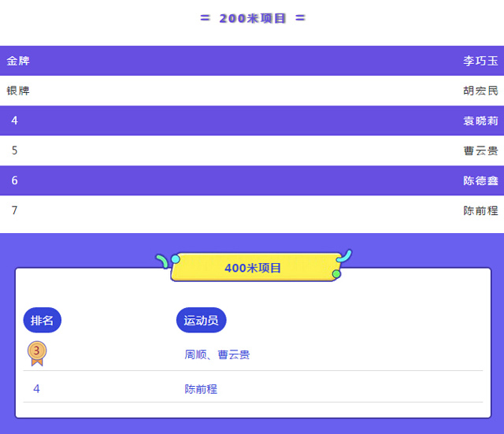The image size is (504, 434).
Task: Click athlete name 李巧玉
Action: [x=480, y=61]
